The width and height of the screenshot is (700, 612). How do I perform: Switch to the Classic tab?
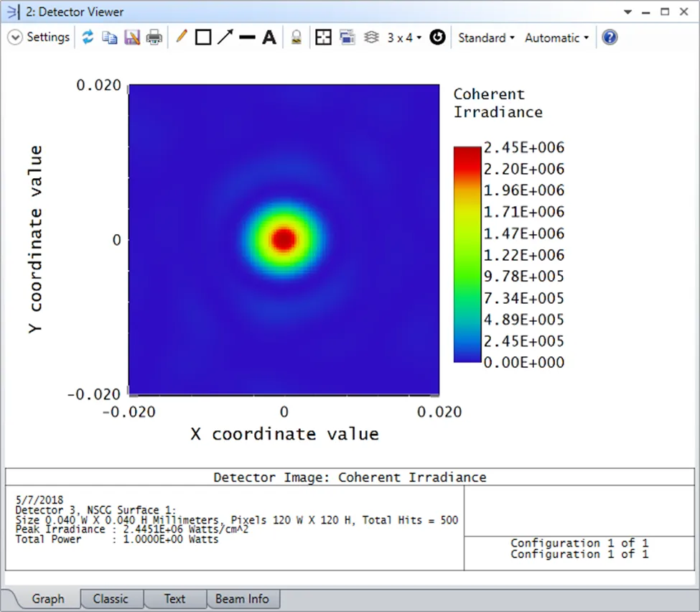point(111,598)
